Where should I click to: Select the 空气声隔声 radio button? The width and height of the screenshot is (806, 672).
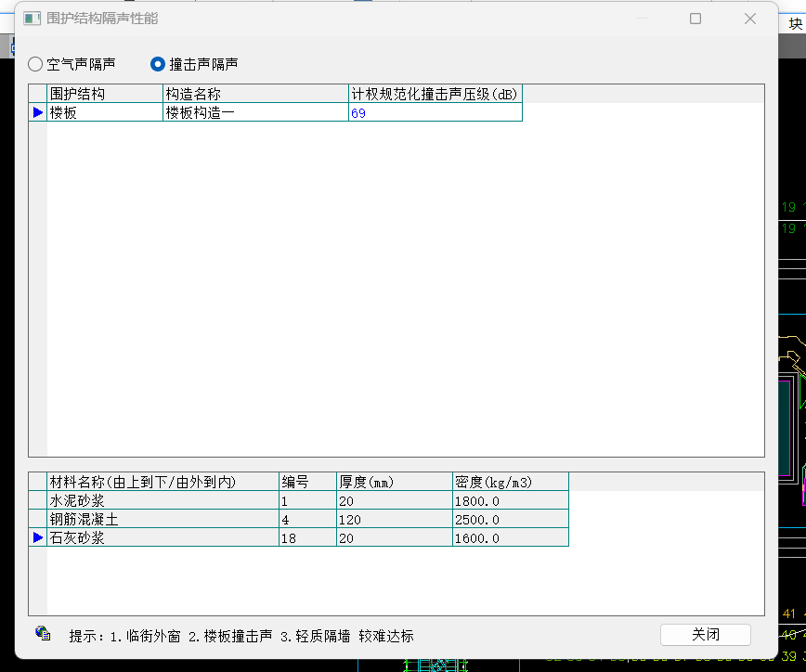click(x=35, y=64)
